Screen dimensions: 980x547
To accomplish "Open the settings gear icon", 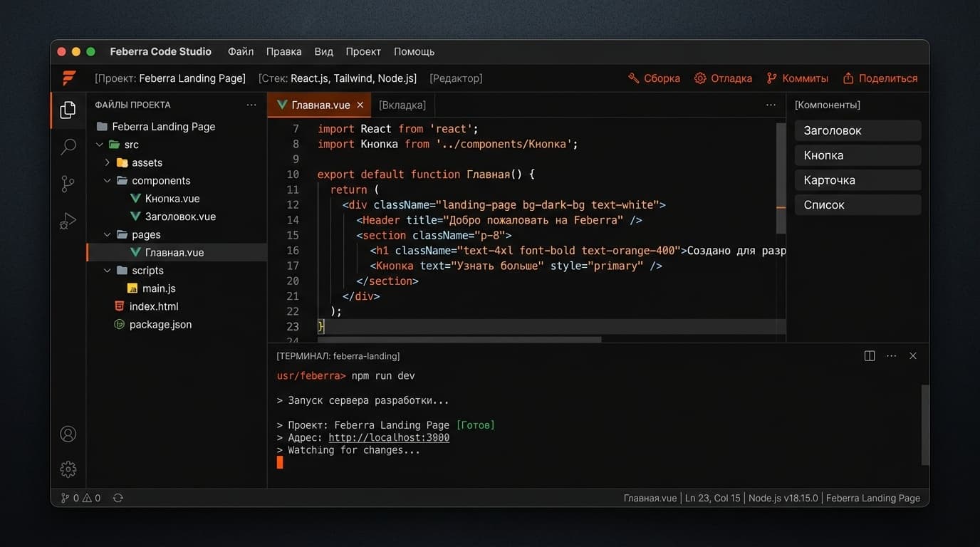I will 68,469.
